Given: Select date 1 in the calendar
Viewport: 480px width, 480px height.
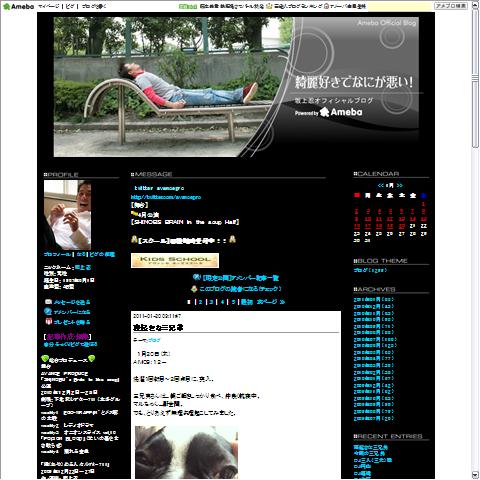Looking at the screenshot, I should click(x=424, y=204).
